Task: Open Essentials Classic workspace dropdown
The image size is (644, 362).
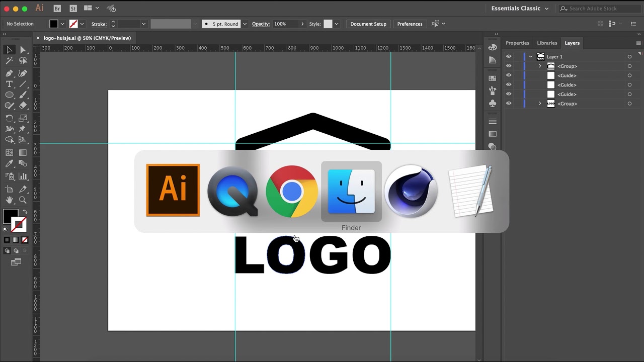Action: coord(520,9)
